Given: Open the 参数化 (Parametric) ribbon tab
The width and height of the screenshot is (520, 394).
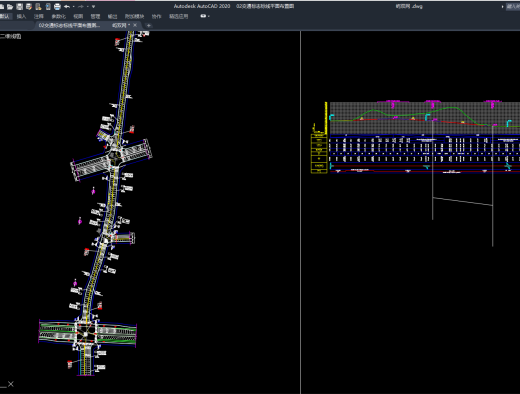Looking at the screenshot, I should (x=59, y=16).
